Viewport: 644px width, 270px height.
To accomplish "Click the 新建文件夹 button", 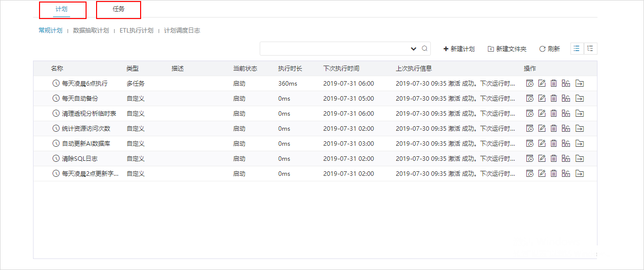I will coord(507,49).
